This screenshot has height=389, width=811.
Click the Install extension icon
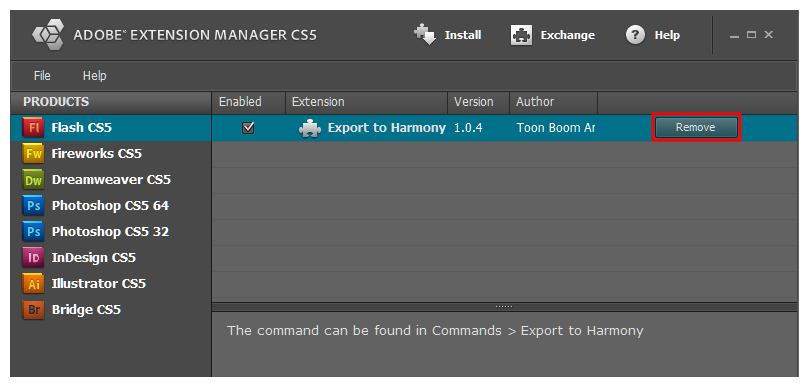425,35
